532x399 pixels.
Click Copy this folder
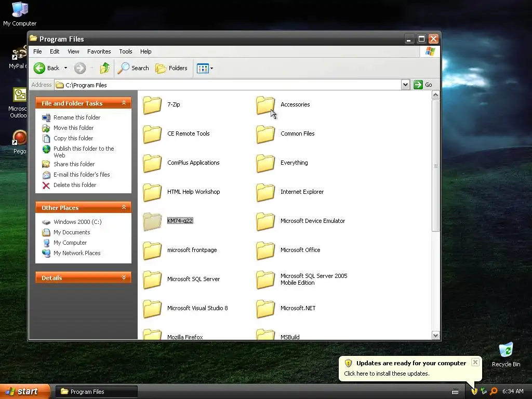[73, 138]
